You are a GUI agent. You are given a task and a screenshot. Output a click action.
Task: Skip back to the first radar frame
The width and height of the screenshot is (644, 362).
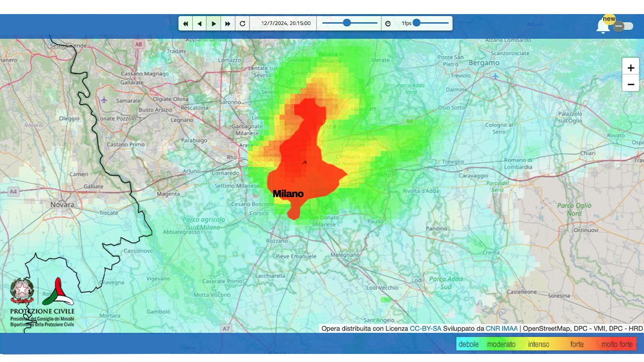coord(185,23)
